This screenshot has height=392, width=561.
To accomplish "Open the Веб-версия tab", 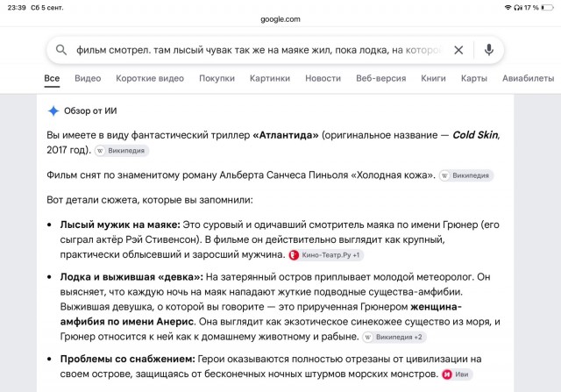I will 380,78.
